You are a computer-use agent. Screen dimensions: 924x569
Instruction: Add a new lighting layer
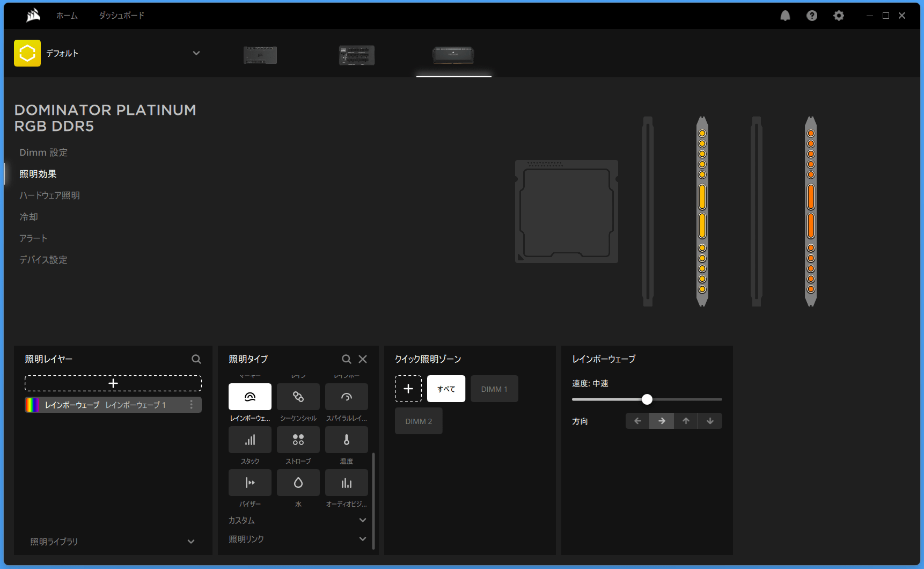pyautogui.click(x=113, y=383)
